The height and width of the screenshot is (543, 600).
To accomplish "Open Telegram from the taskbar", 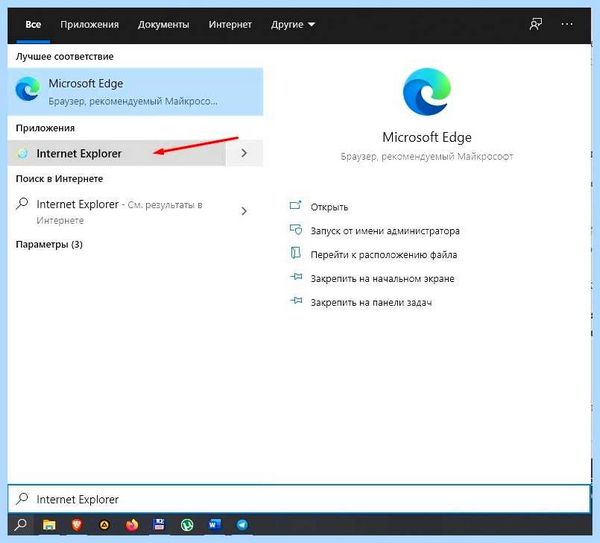I will pos(242,525).
